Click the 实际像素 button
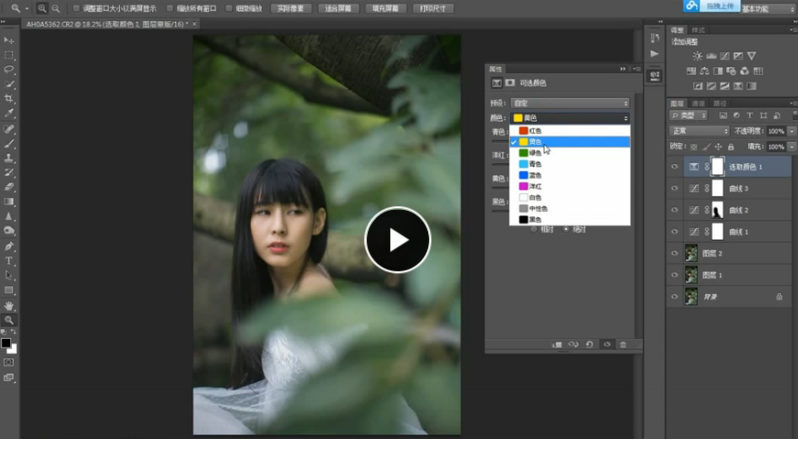The image size is (798, 462). tap(291, 9)
